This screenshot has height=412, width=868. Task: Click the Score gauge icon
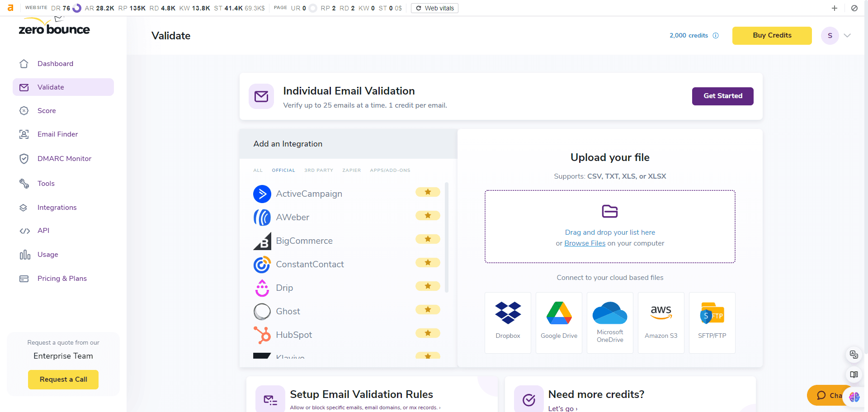click(x=24, y=111)
